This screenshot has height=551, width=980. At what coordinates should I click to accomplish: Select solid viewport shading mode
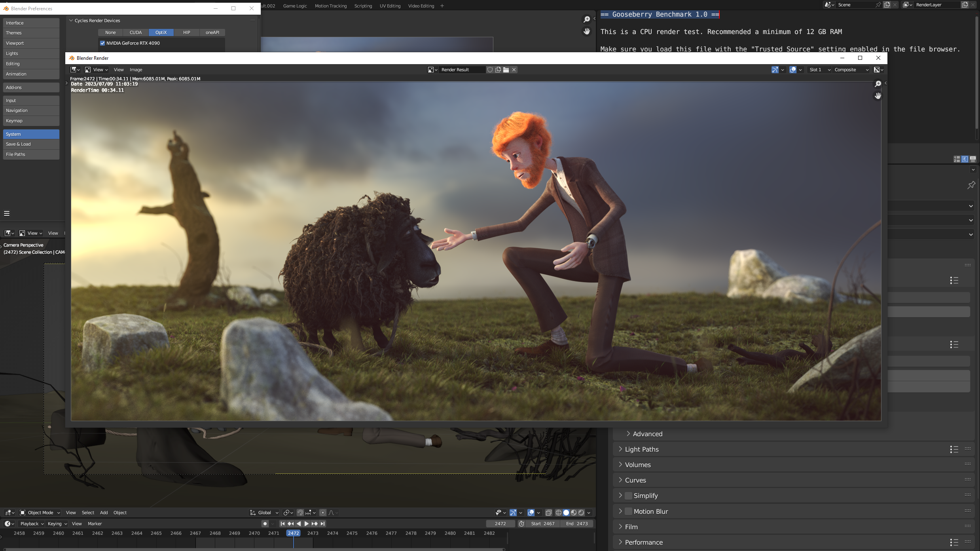566,513
